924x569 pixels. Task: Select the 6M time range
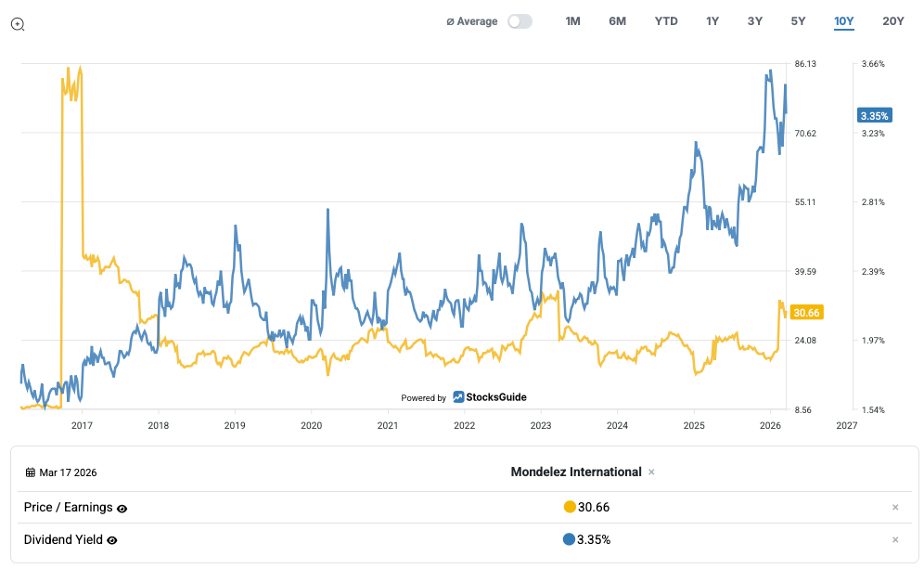click(617, 21)
